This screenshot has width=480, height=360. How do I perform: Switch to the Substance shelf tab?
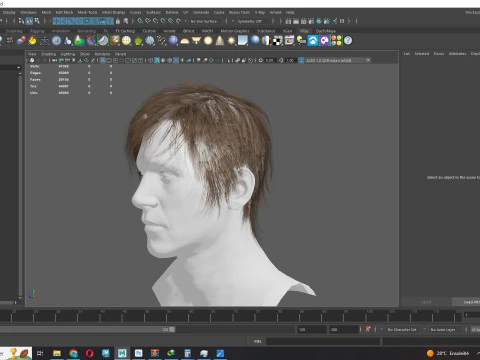[x=266, y=31]
